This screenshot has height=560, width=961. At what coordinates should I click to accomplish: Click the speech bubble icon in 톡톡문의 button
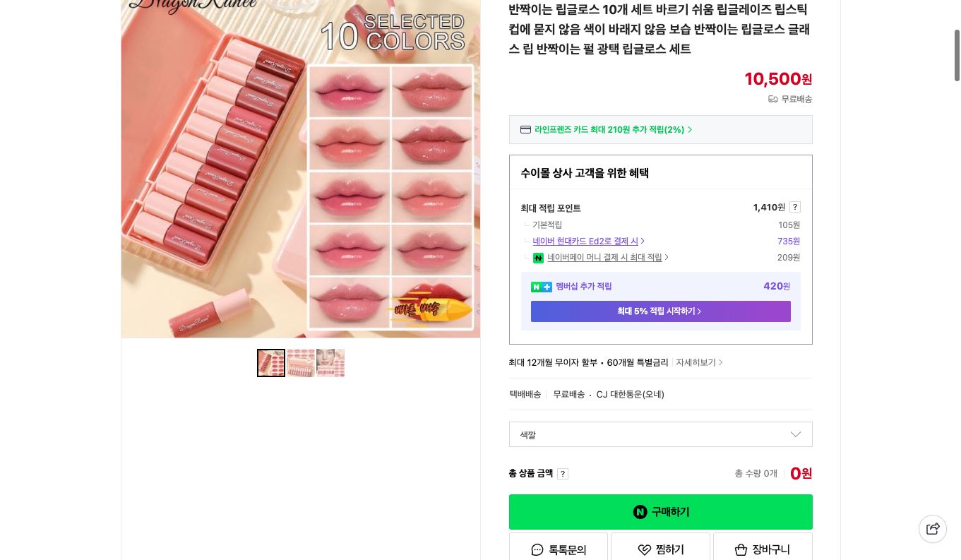point(537,549)
